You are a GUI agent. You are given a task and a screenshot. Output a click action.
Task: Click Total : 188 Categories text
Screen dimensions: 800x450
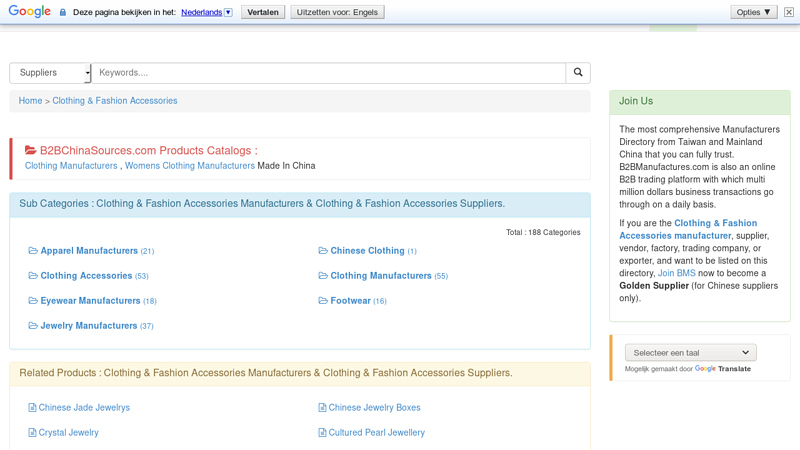tap(543, 232)
